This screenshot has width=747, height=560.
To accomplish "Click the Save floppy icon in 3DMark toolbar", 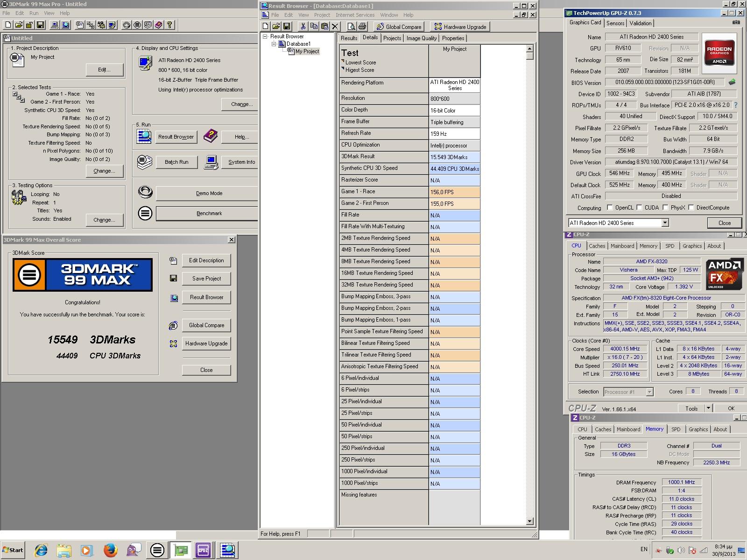I will click(x=40, y=25).
